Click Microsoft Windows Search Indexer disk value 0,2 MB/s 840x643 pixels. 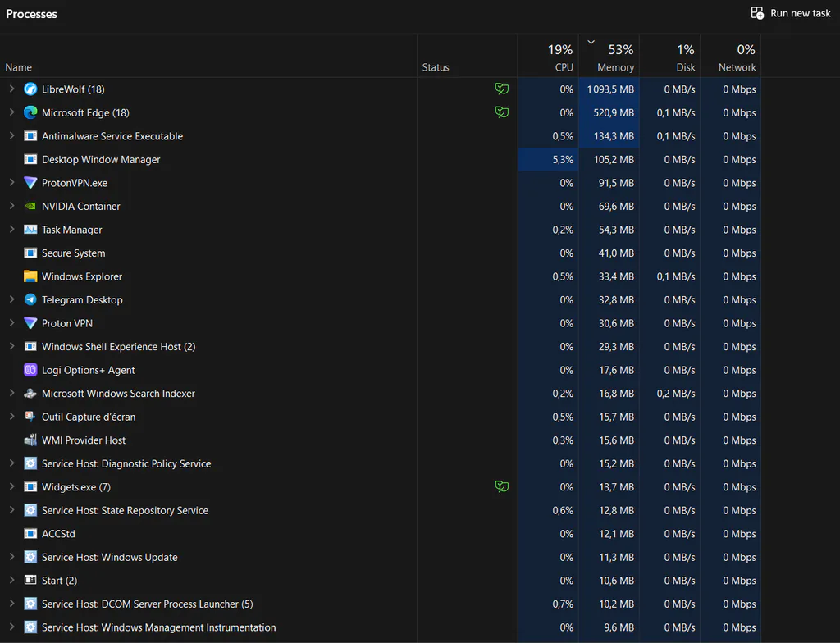[x=676, y=394]
